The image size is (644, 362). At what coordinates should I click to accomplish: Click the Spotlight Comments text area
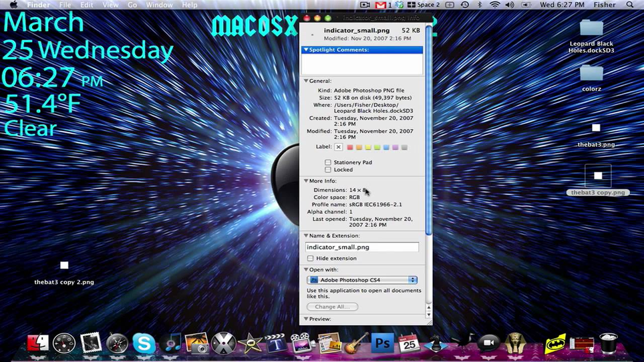coord(362,65)
